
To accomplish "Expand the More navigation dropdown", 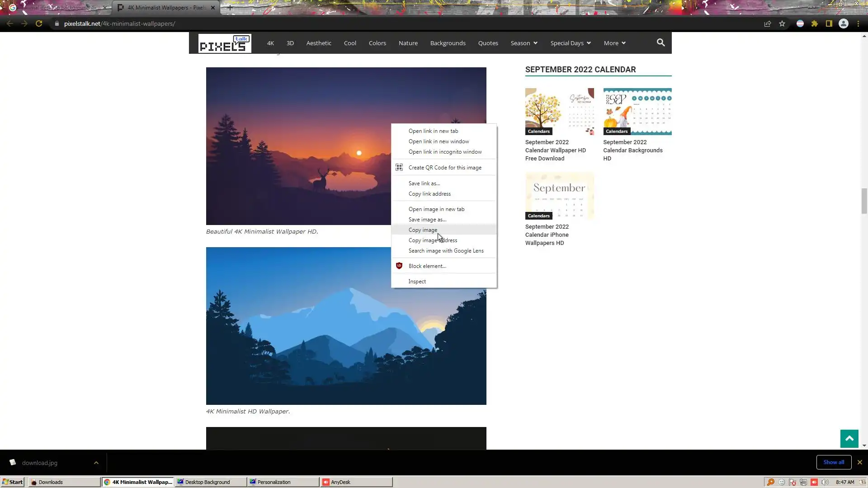I will click(614, 43).
